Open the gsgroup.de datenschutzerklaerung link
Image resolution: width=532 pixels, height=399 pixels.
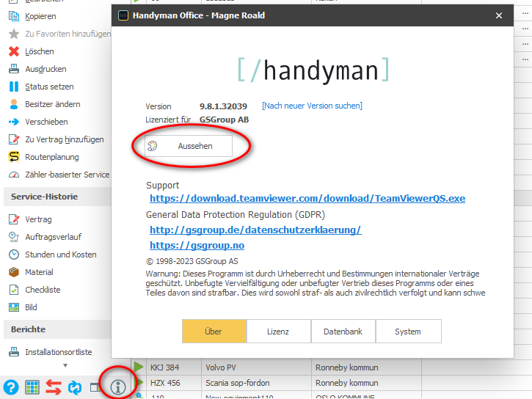(x=255, y=230)
